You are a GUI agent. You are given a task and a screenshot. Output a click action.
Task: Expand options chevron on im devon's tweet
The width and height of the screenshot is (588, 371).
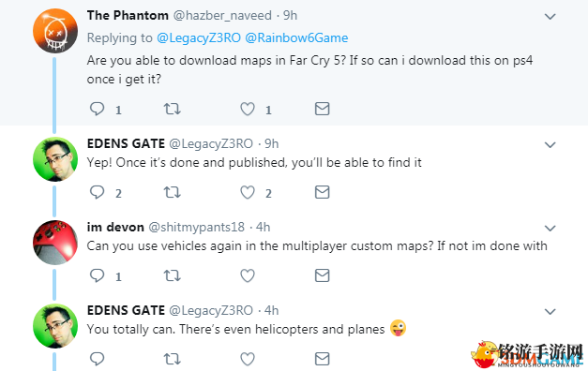[550, 229]
